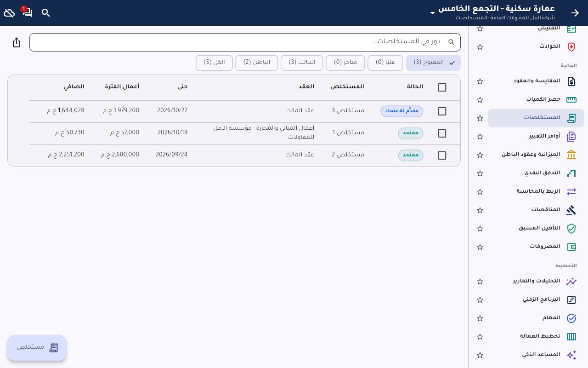Select the المفتوح (3) filter chip

coord(433,63)
